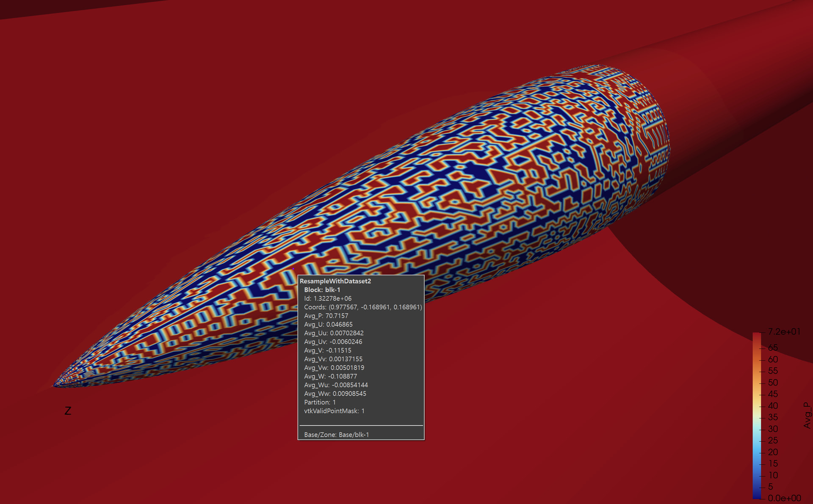This screenshot has width=813, height=504.
Task: Click the Avg_W: -0.108877 entry
Action: 330,376
